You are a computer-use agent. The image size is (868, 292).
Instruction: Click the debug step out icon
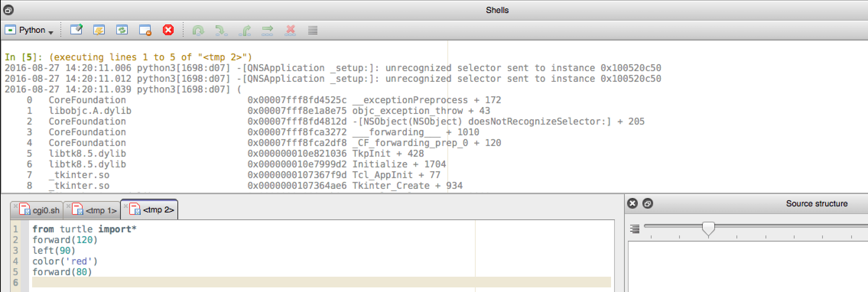tap(245, 30)
